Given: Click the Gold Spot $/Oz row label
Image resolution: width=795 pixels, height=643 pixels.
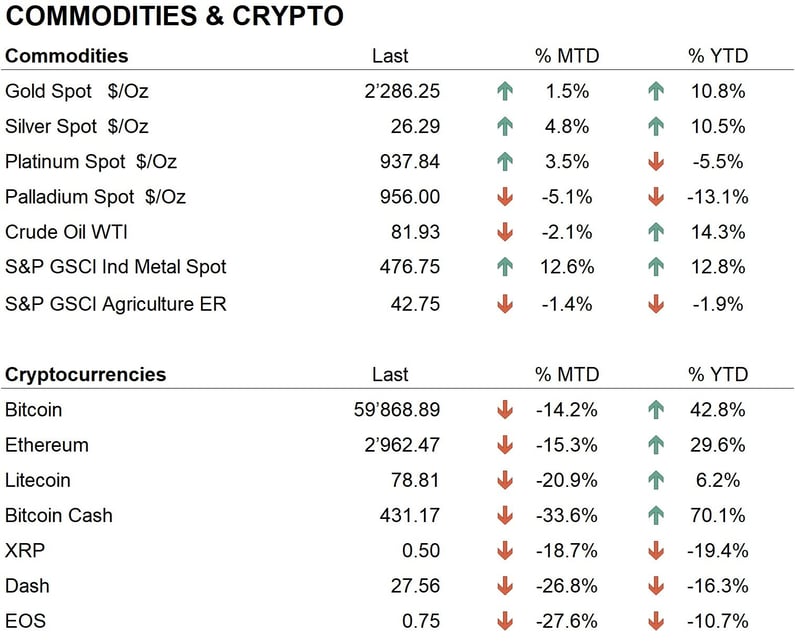Looking at the screenshot, I should tap(77, 91).
